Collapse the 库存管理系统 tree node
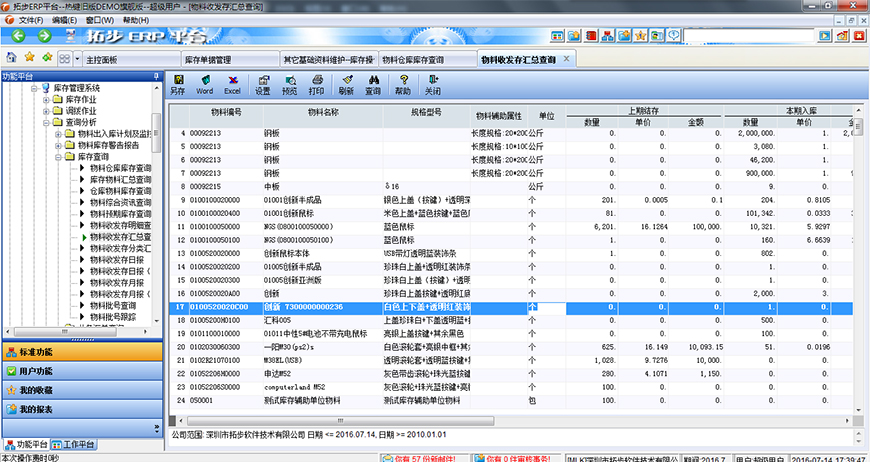The height and width of the screenshot is (462, 870). click(34, 88)
